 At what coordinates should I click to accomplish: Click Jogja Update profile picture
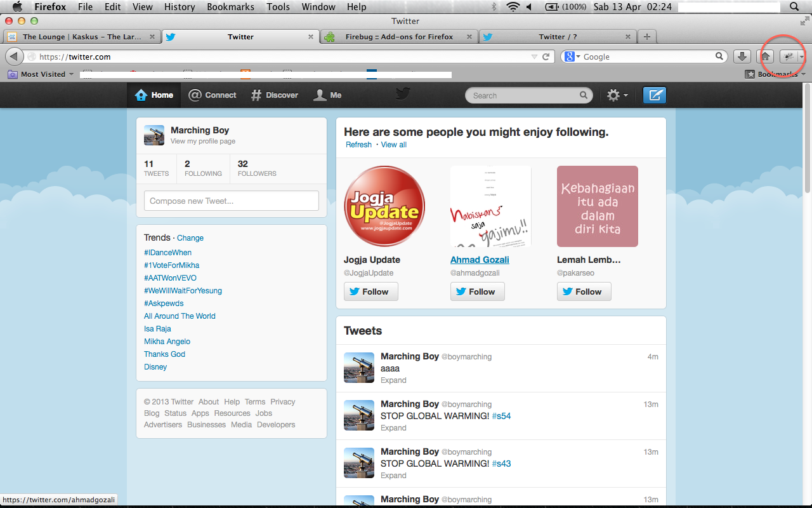384,206
